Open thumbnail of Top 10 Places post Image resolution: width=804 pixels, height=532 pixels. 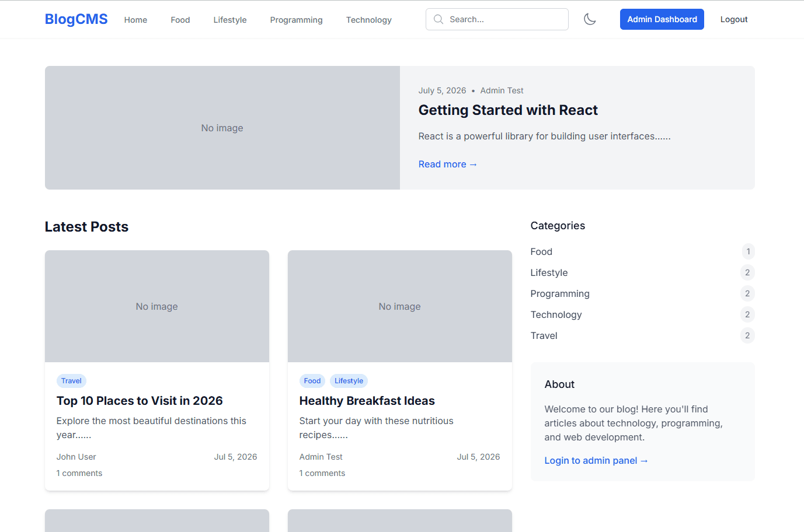[157, 306]
